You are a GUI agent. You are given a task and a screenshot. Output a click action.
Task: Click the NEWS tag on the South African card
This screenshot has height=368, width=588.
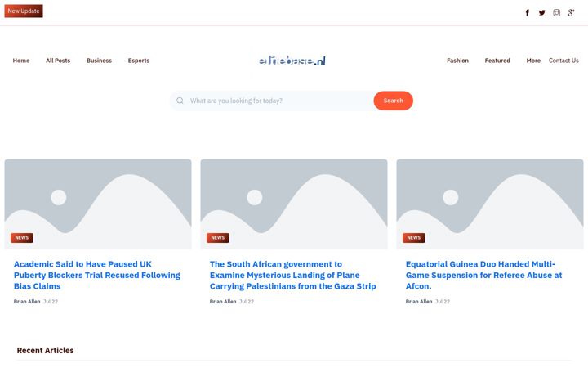click(218, 238)
